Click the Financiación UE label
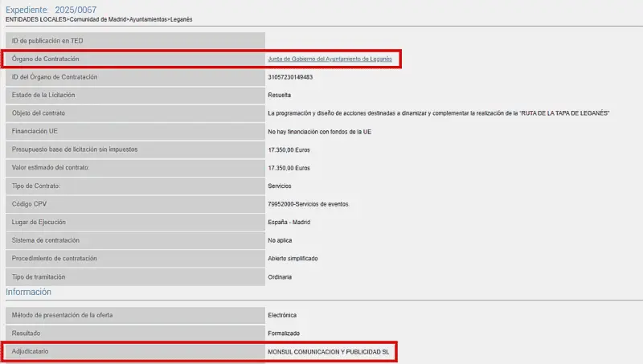 (x=38, y=131)
